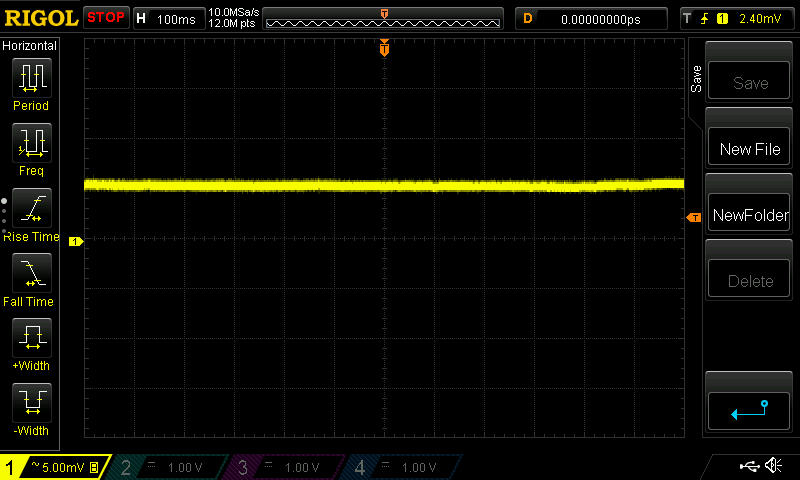Click the waveform memory overview bar

[383, 19]
